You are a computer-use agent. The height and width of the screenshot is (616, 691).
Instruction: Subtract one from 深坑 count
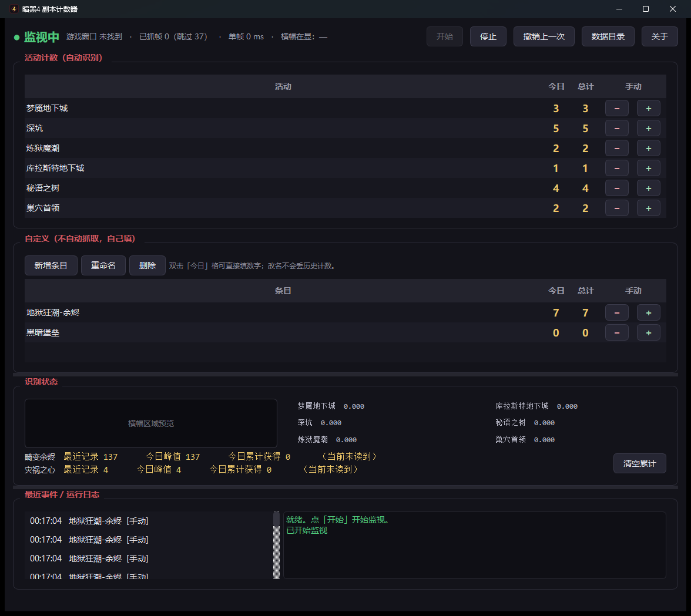616,129
